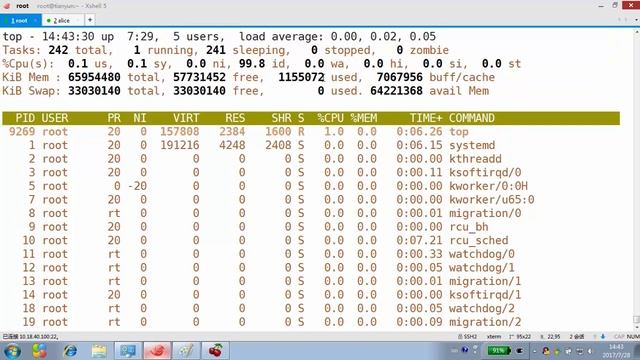The width and height of the screenshot is (640, 360).
Task: Click the -20 nice value of kworker/0:0H
Action: click(137, 186)
